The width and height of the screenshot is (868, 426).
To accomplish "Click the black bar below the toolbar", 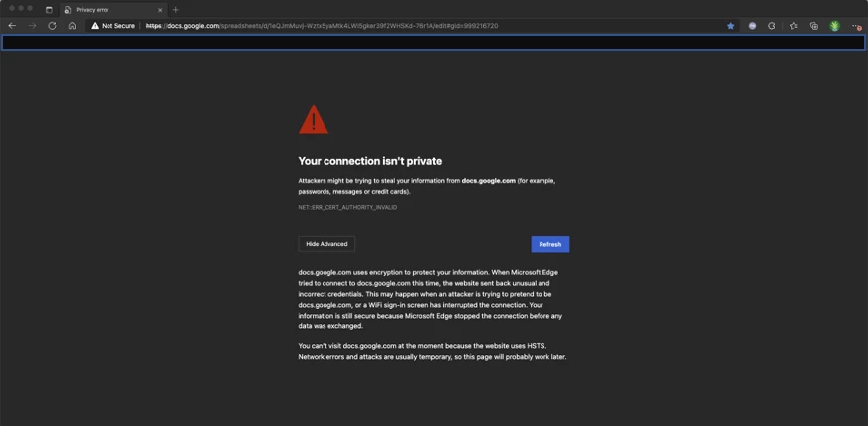I will click(x=433, y=43).
